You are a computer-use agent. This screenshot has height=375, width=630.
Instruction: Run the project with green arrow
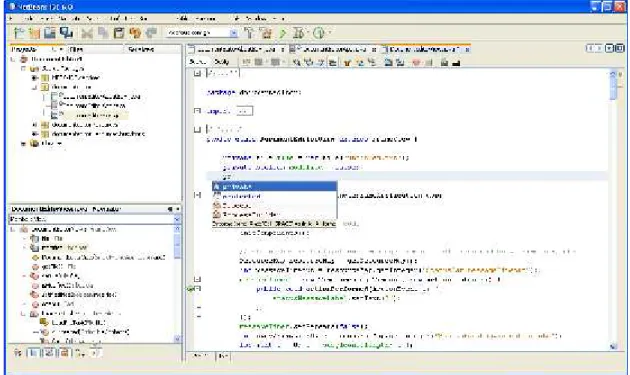283,33
